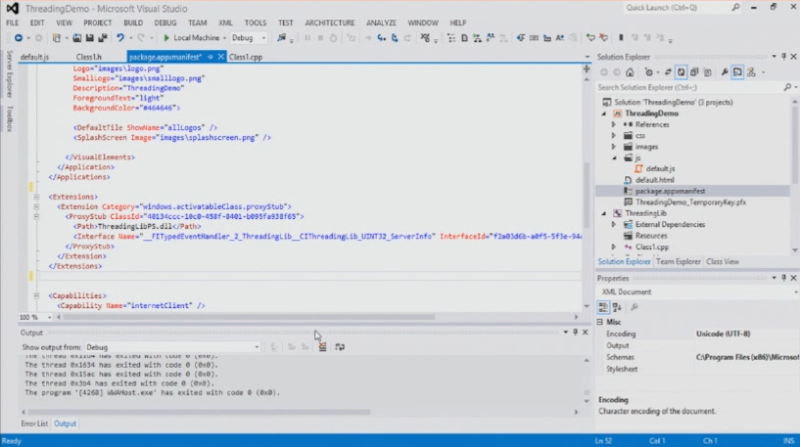Expand the References node
Screen dimensions: 800x447
(614, 125)
